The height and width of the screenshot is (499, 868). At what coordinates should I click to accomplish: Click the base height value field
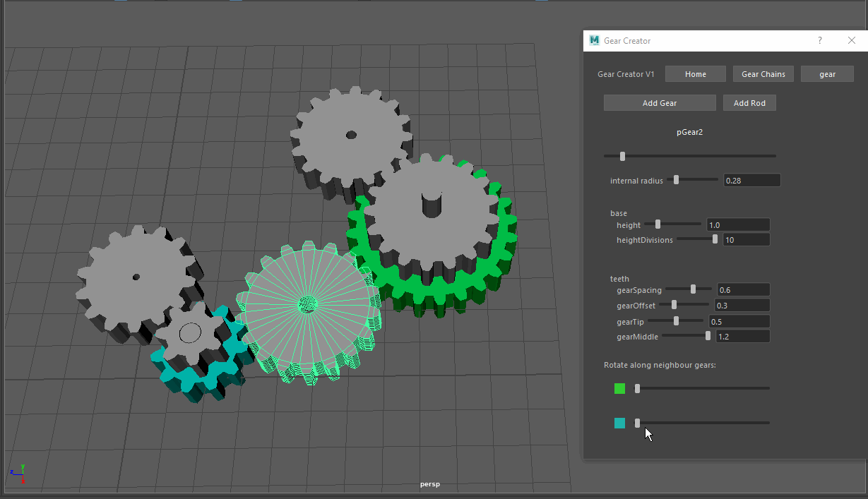click(x=737, y=224)
